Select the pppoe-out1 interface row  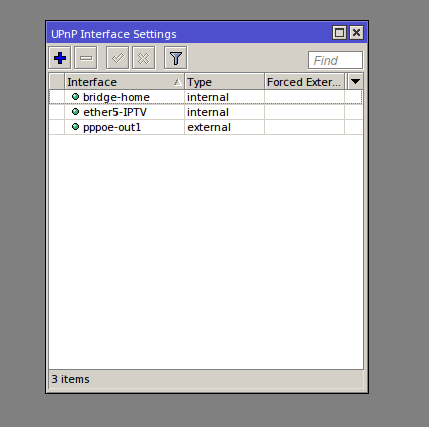click(x=206, y=127)
